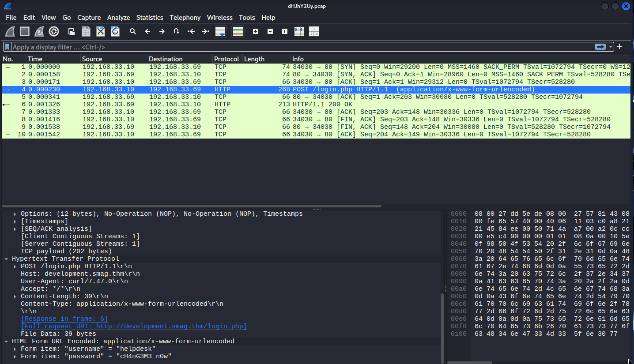Click the Find a packet magnifier icon

click(x=132, y=31)
